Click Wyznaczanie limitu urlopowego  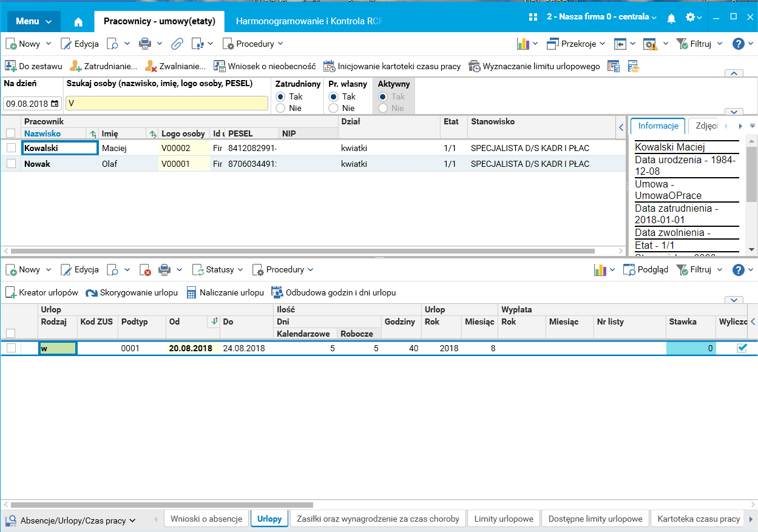tap(534, 66)
